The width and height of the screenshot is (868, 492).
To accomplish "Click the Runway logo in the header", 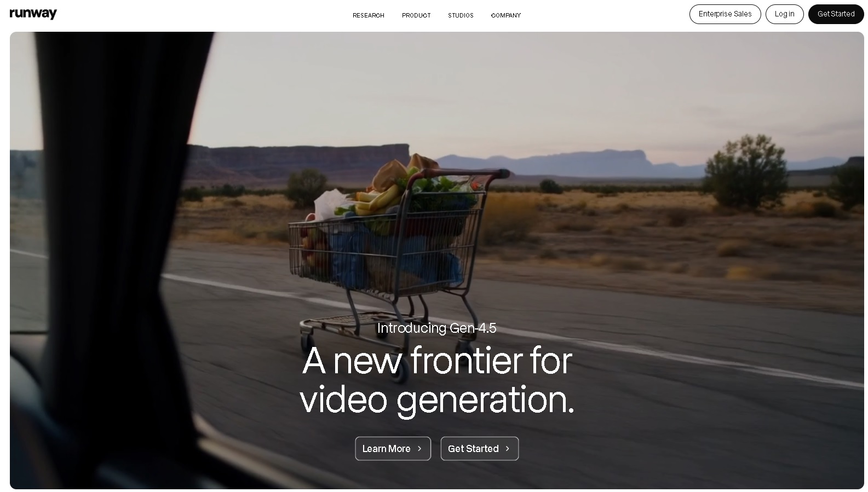I will [33, 14].
